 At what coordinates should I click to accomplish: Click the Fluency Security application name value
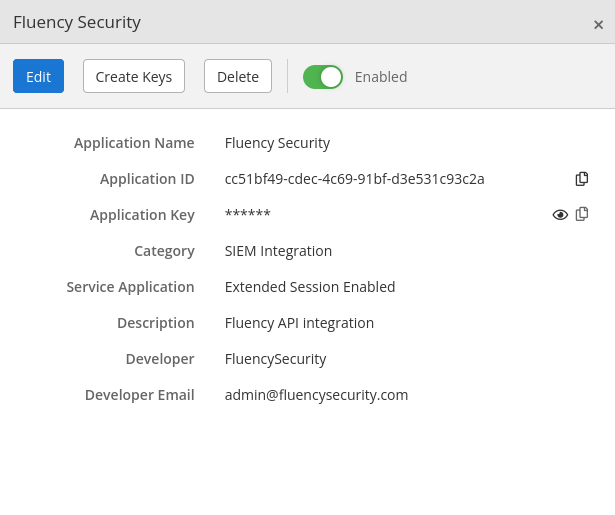point(277,143)
